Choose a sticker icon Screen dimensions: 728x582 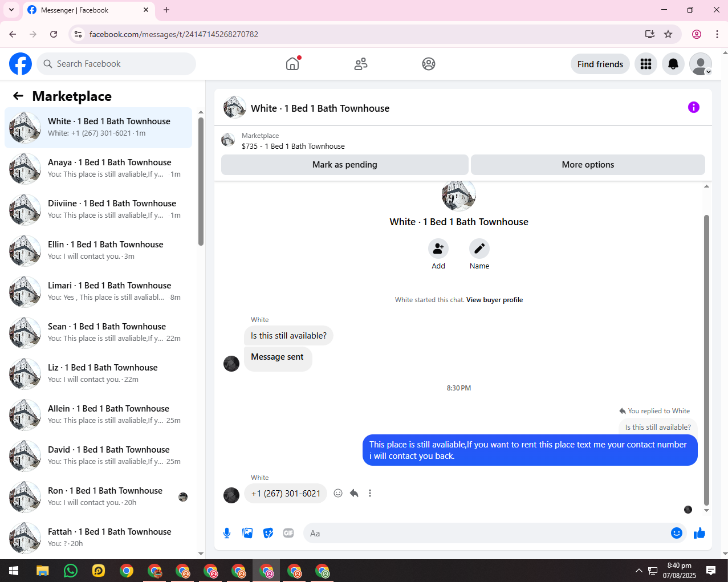coord(268,533)
